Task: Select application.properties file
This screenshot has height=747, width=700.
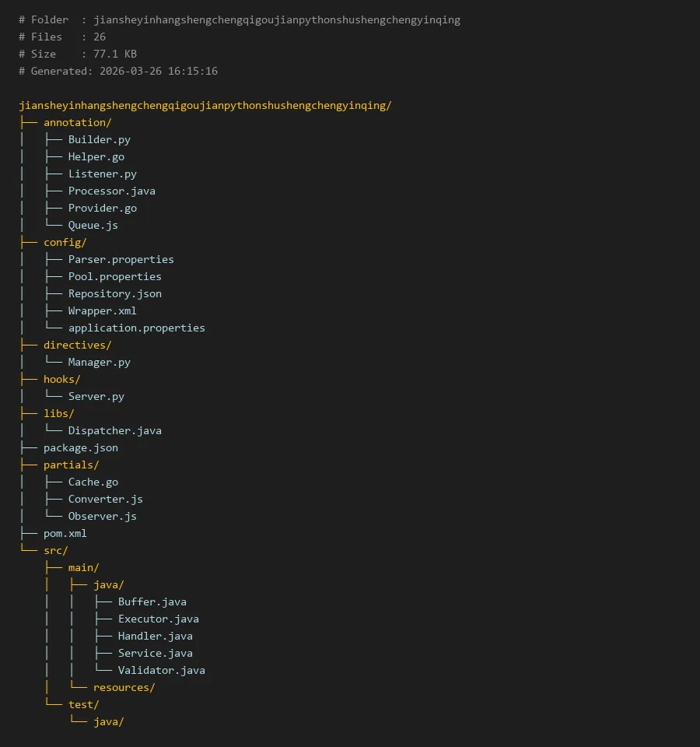Action: 136,328
